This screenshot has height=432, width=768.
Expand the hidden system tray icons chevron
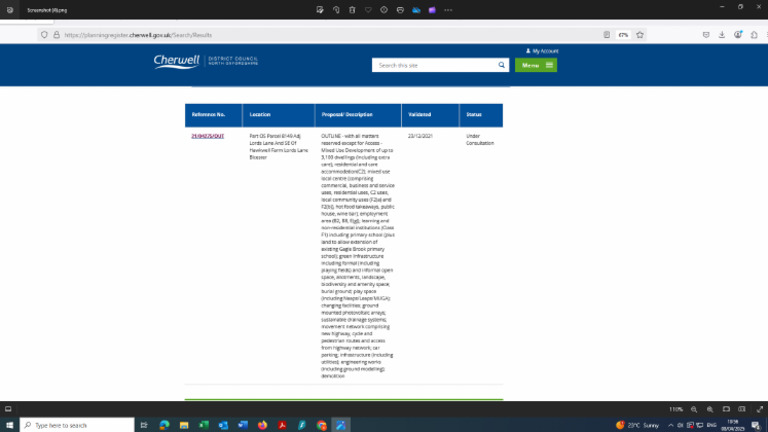click(671, 425)
